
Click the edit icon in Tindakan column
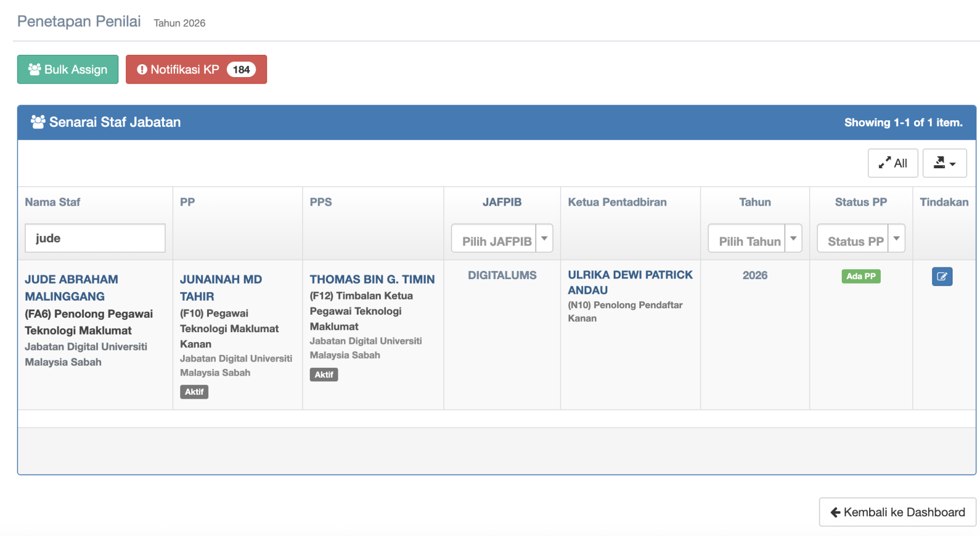[x=942, y=276]
